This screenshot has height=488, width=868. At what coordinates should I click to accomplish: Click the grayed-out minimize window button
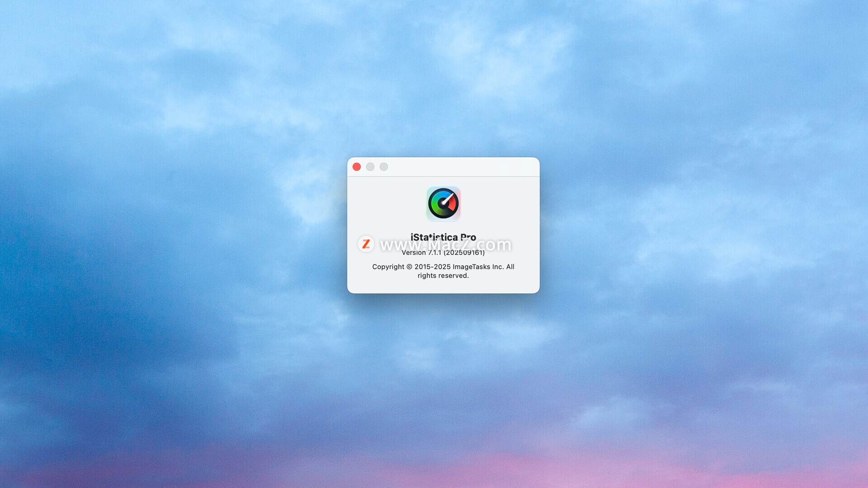click(370, 167)
